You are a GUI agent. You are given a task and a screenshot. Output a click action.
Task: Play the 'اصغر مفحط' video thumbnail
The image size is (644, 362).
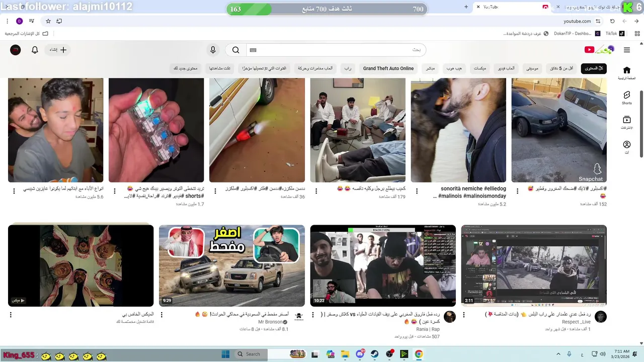[x=232, y=265]
